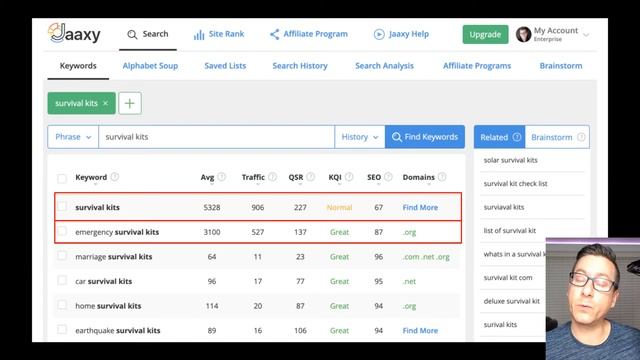The width and height of the screenshot is (640, 360).
Task: Switch to the Affiliate Programs tab
Action: tap(477, 66)
